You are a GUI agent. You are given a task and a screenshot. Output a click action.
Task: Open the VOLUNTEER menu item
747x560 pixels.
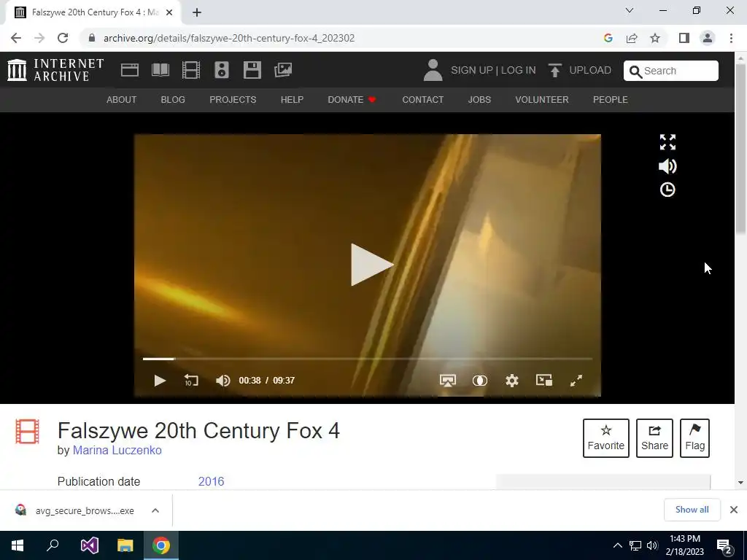click(542, 99)
